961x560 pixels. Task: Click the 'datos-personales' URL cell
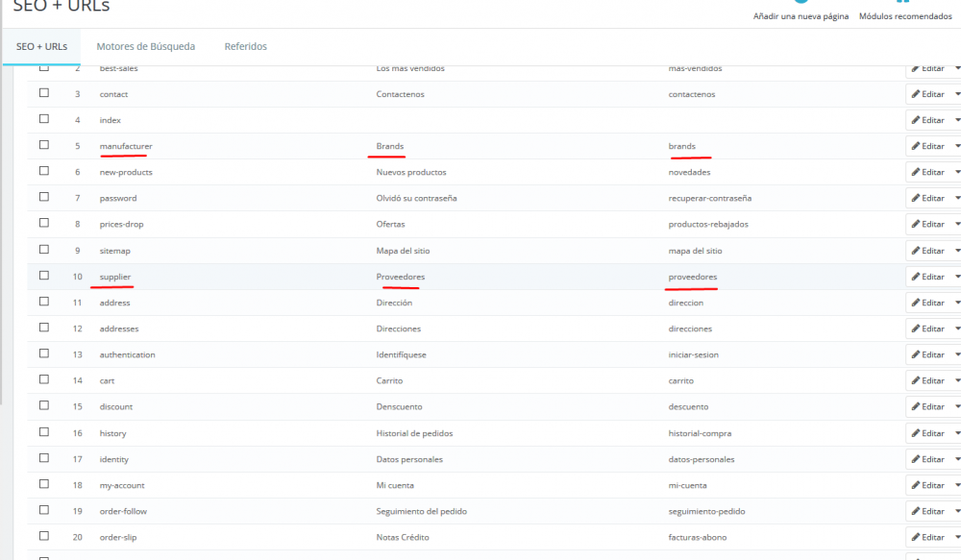[702, 459]
